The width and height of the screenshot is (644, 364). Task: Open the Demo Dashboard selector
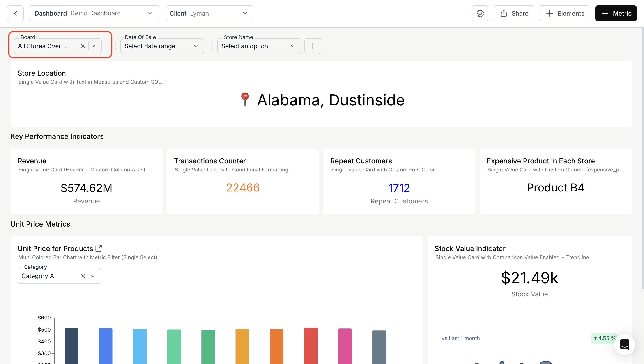(150, 13)
